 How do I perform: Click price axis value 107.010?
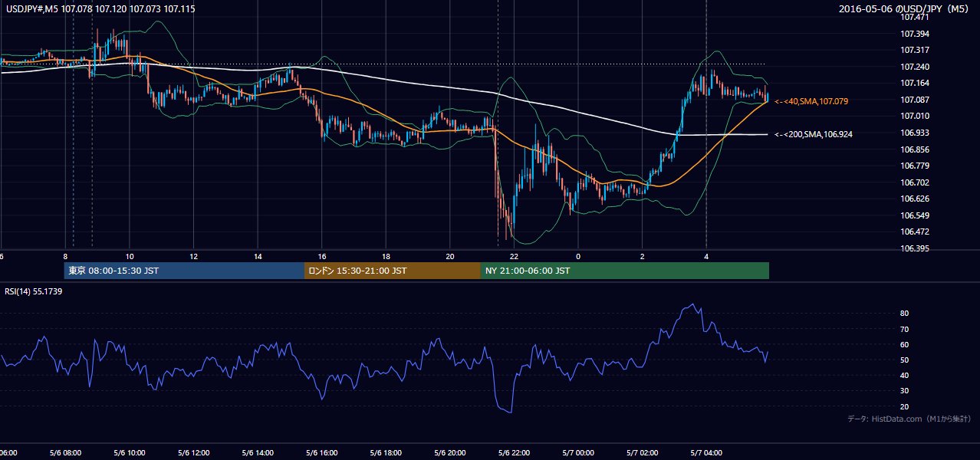point(915,116)
